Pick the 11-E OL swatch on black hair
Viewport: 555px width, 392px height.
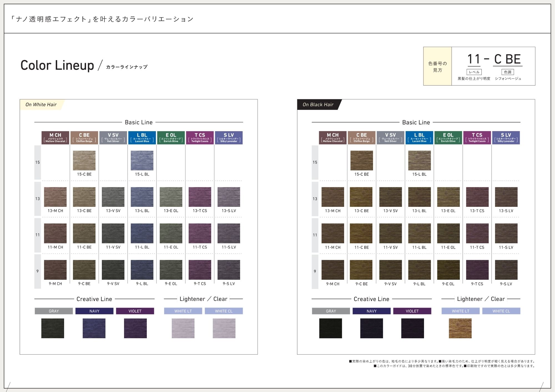[448, 233]
